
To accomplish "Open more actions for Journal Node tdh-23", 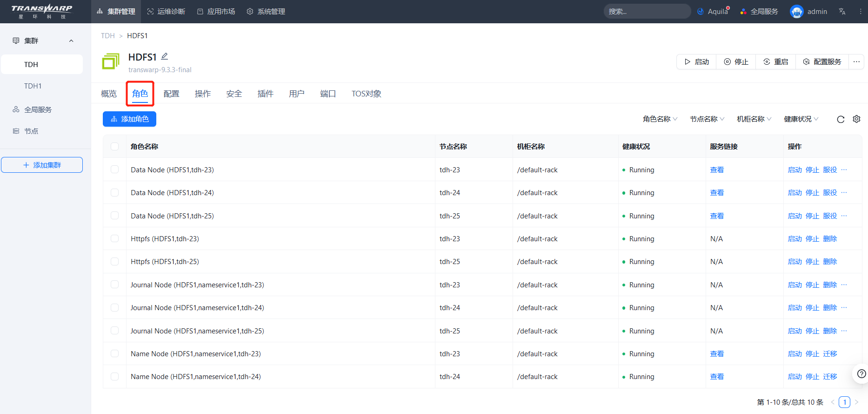I will 844,285.
